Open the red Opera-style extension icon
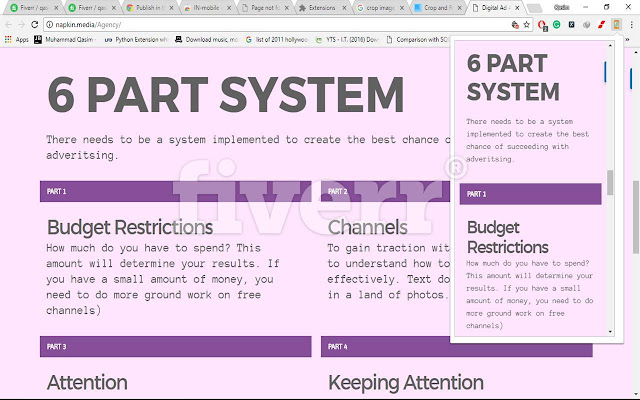 [542, 25]
